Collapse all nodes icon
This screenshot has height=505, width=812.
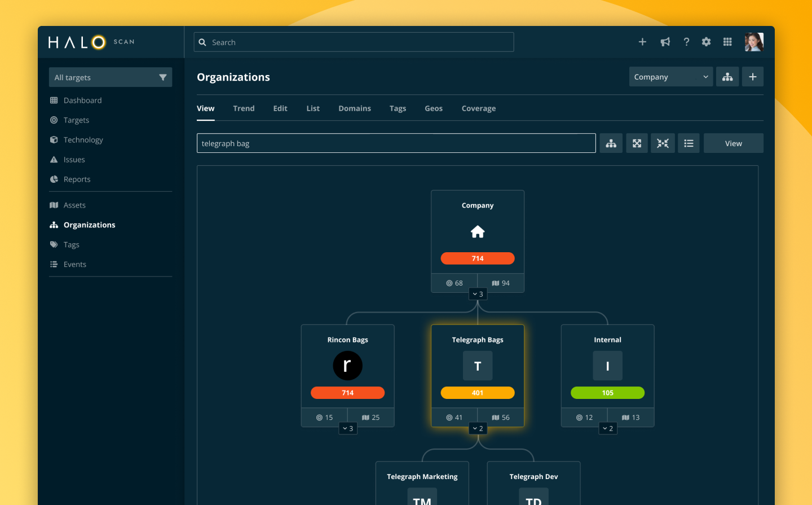[x=663, y=143]
